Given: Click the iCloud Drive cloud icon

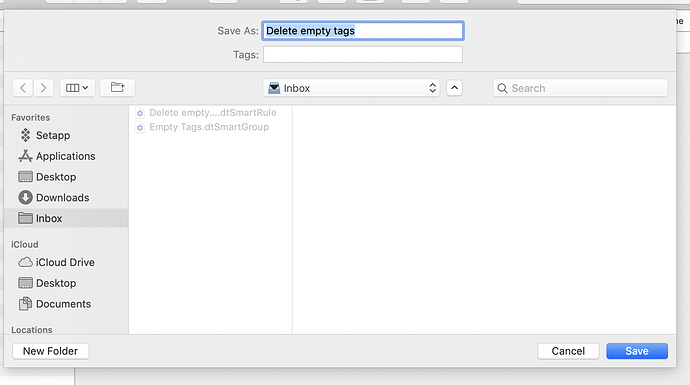Looking at the screenshot, I should click(x=26, y=262).
